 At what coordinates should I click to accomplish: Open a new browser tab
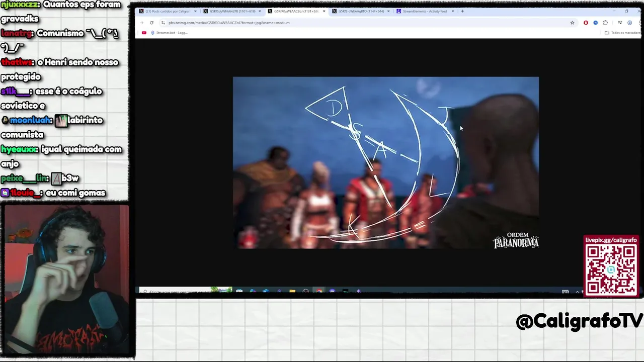tap(462, 11)
